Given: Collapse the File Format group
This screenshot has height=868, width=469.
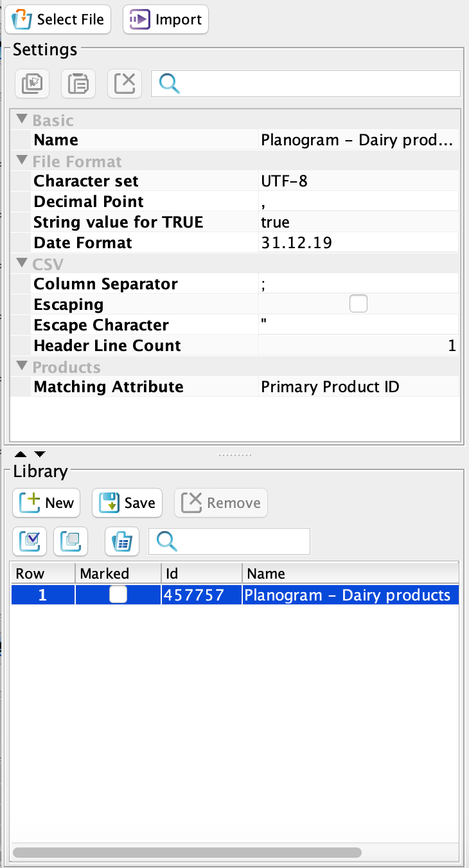Looking at the screenshot, I should (22, 161).
